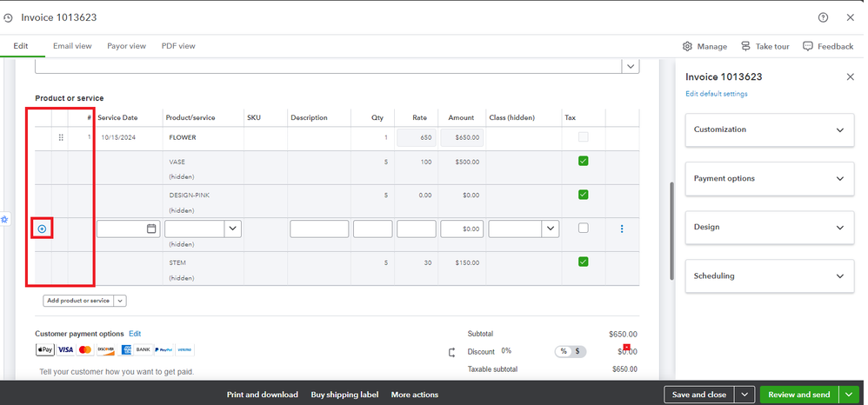Switch to the Email view tab
The image size is (868, 405).
pos(73,46)
